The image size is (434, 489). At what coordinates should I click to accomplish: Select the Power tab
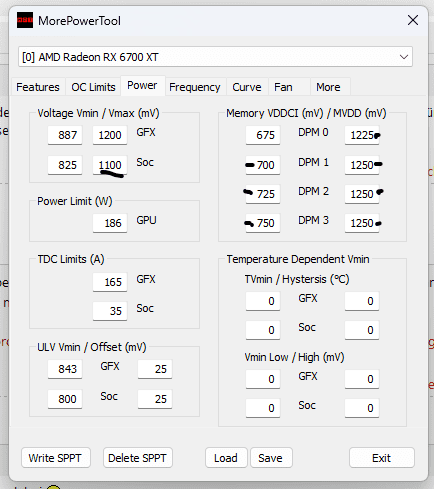point(142,86)
